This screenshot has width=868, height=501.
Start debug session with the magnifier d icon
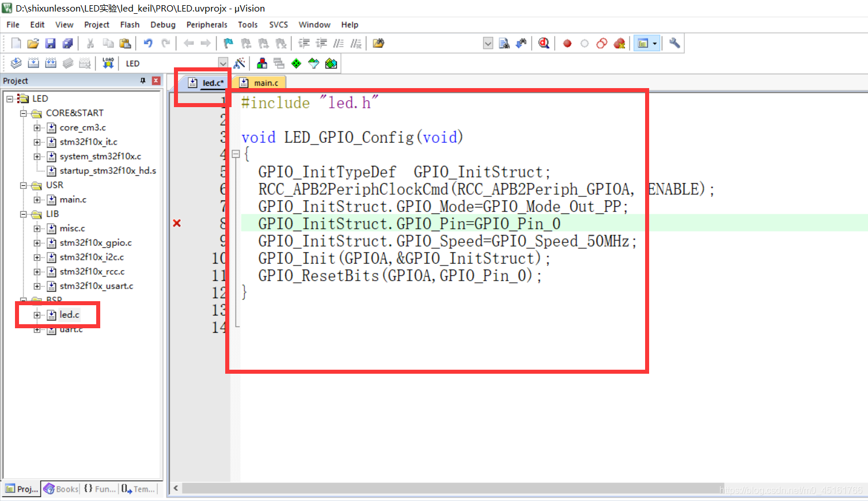pos(544,43)
